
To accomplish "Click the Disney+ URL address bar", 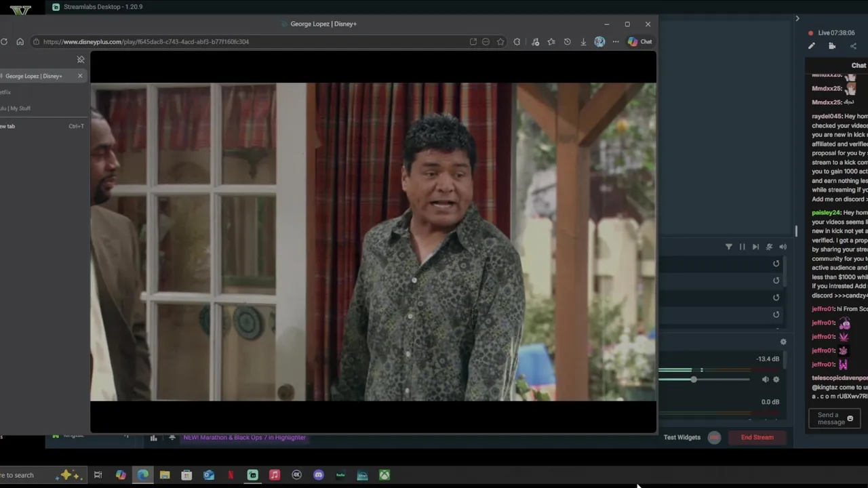I will [x=251, y=42].
